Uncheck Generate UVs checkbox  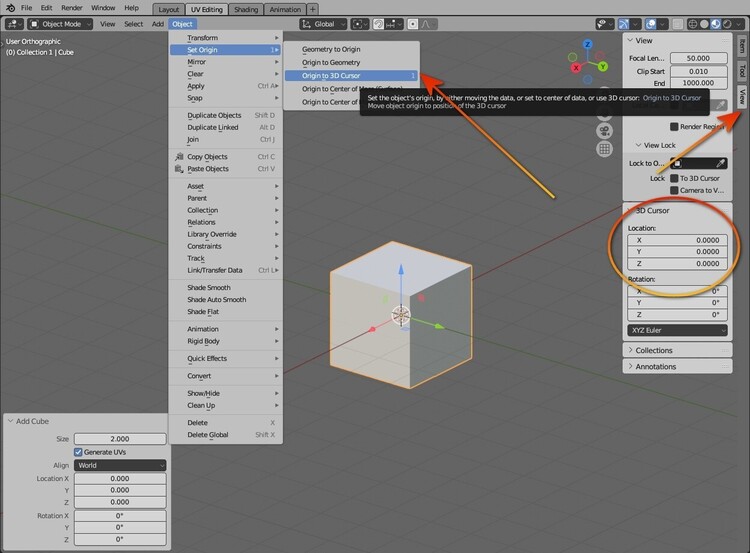click(x=79, y=452)
